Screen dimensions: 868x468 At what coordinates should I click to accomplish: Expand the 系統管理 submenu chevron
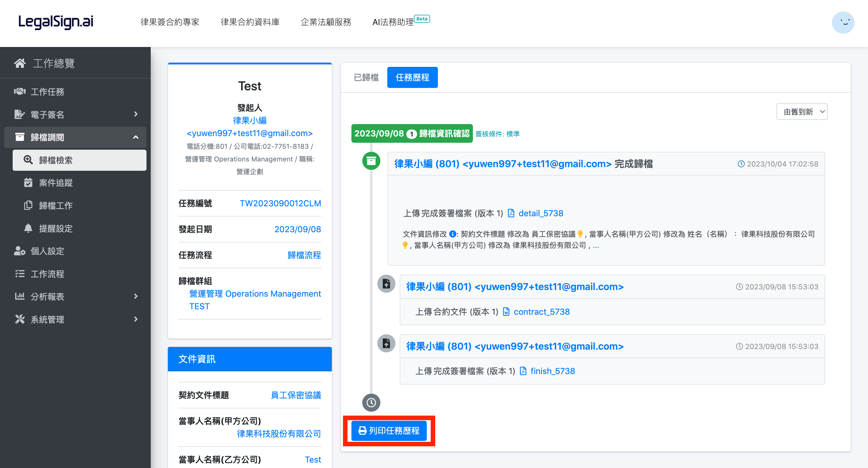pos(136,319)
